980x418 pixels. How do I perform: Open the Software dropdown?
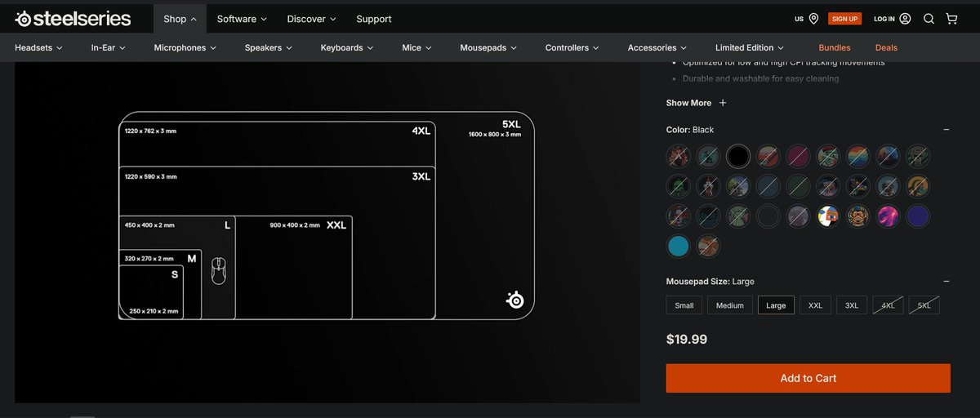[x=242, y=19]
